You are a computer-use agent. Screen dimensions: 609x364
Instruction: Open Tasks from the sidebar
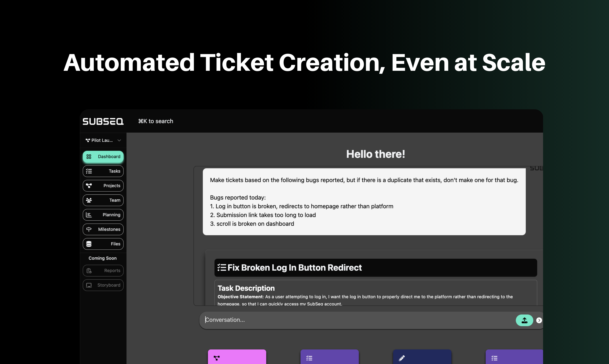[x=103, y=171]
